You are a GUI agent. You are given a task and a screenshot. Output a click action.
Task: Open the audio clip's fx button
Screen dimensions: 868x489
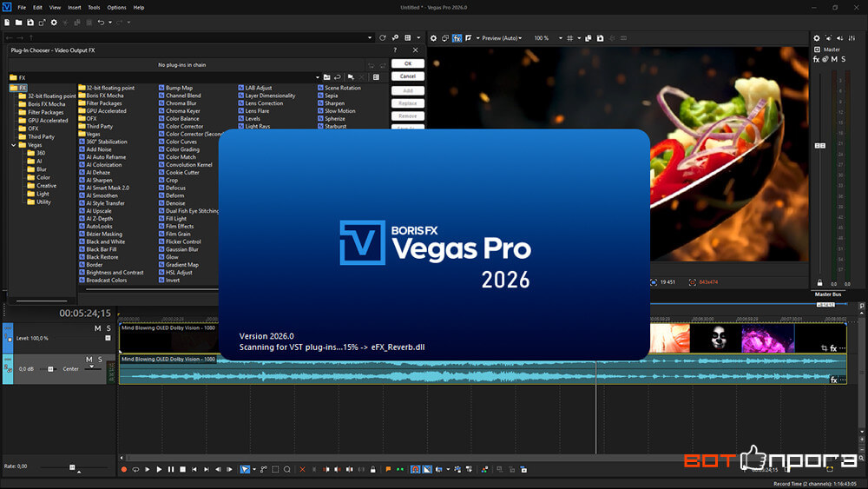click(x=833, y=380)
